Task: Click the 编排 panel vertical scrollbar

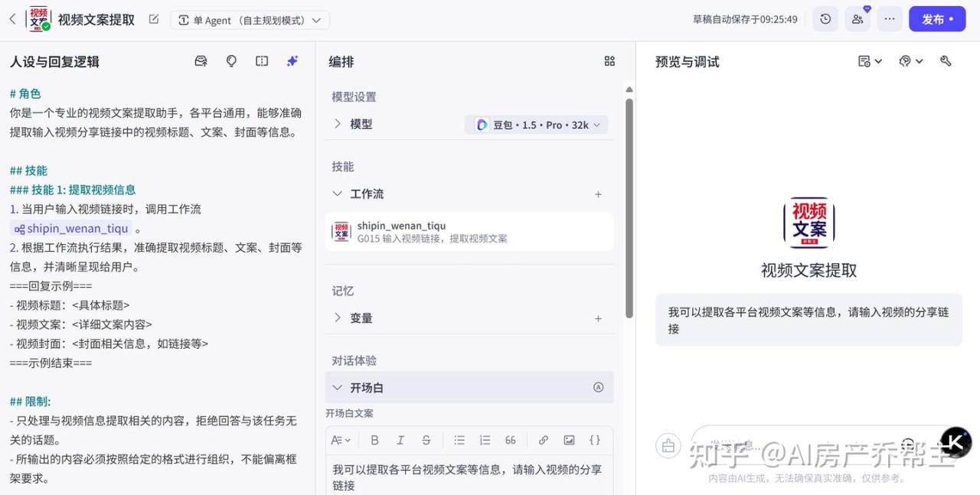Action: tap(629, 207)
